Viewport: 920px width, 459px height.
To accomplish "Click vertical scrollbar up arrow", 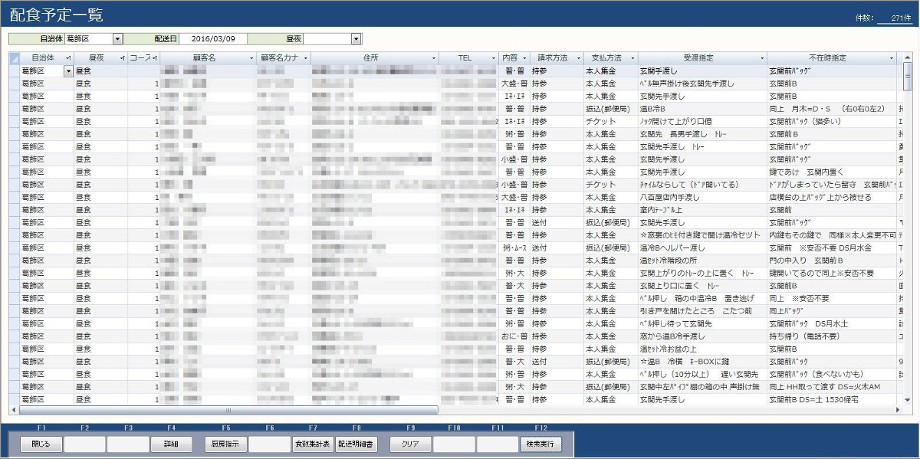I will coord(907,58).
